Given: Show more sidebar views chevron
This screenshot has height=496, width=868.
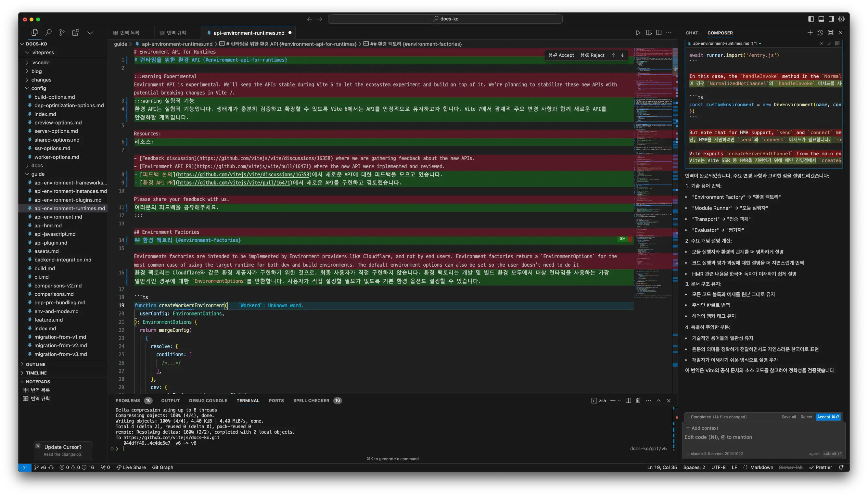Looking at the screenshot, I should click(90, 33).
